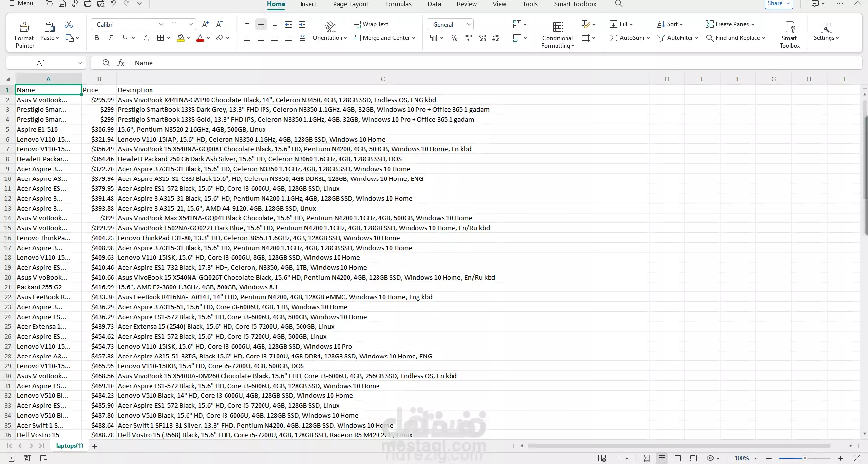
Task: Click the distributed alignment icon
Action: pyautogui.click(x=302, y=38)
